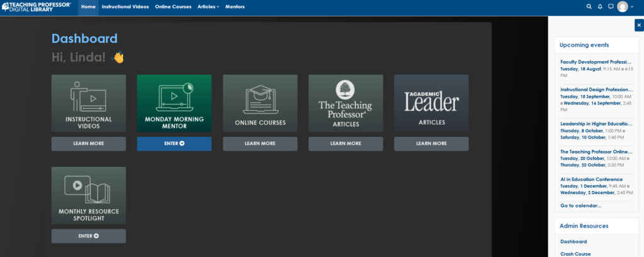The height and width of the screenshot is (257, 644).
Task: Expand the user menu arrow beside avatar
Action: click(x=632, y=7)
